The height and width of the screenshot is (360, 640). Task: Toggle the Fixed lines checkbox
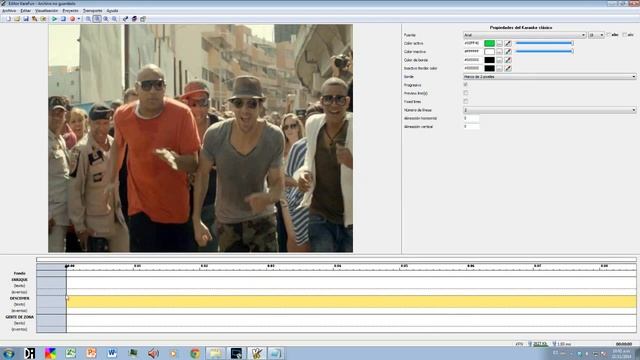coord(466,101)
